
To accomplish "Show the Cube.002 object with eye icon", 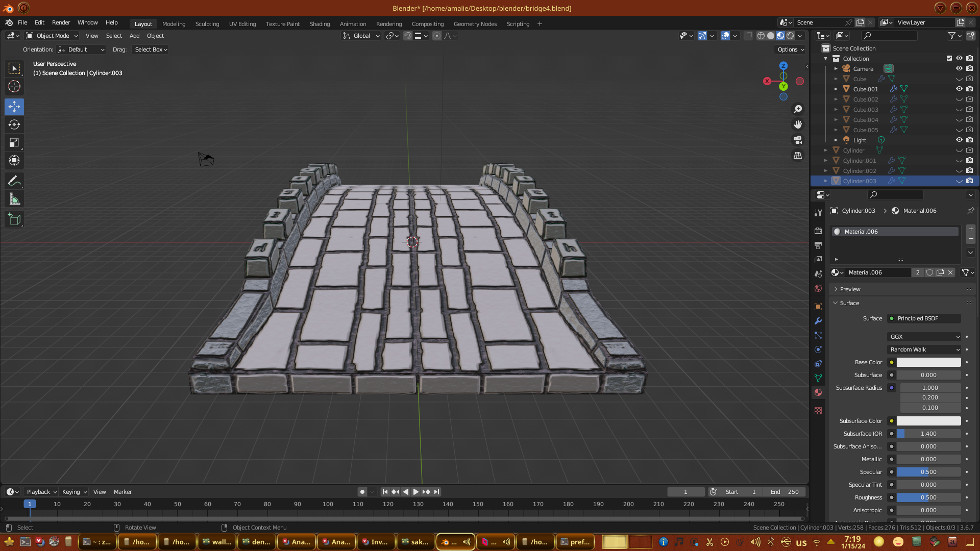I will click(x=959, y=99).
